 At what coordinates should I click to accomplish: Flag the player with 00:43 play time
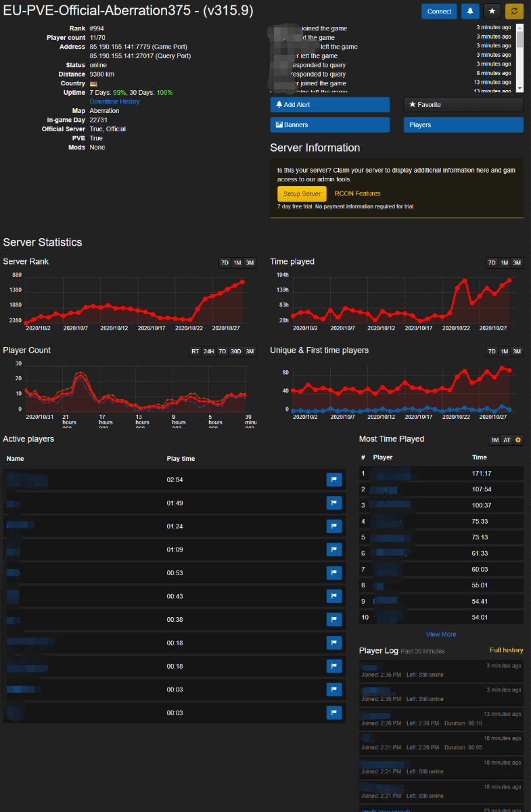[334, 596]
